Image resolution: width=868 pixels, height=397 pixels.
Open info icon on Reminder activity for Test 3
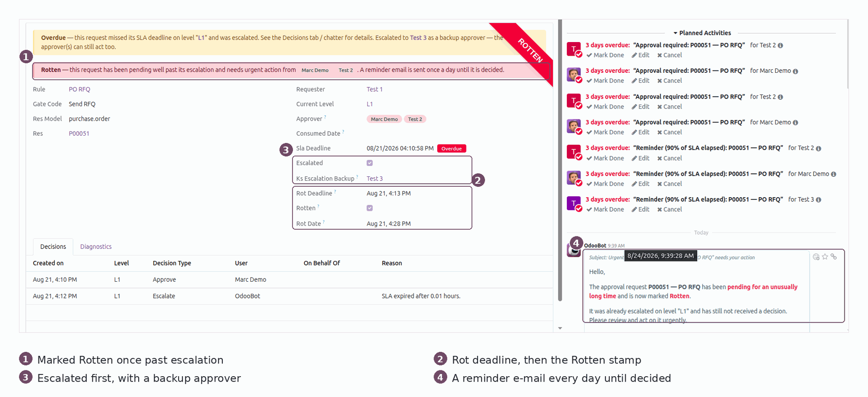coord(819,200)
